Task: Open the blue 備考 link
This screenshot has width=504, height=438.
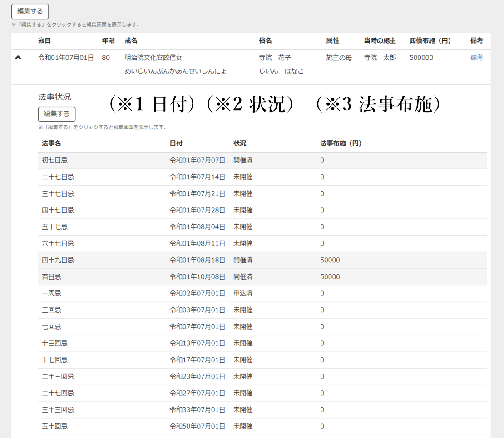Action: tap(476, 58)
